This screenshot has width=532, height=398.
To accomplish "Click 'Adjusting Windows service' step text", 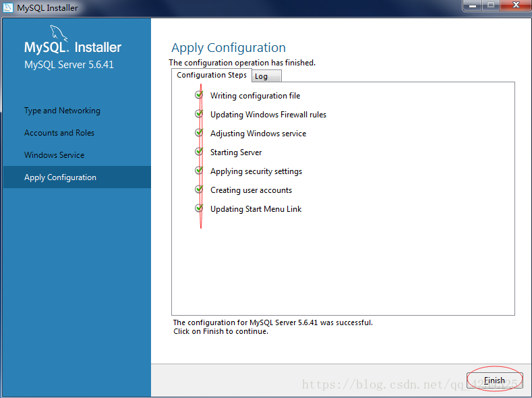I will click(258, 134).
